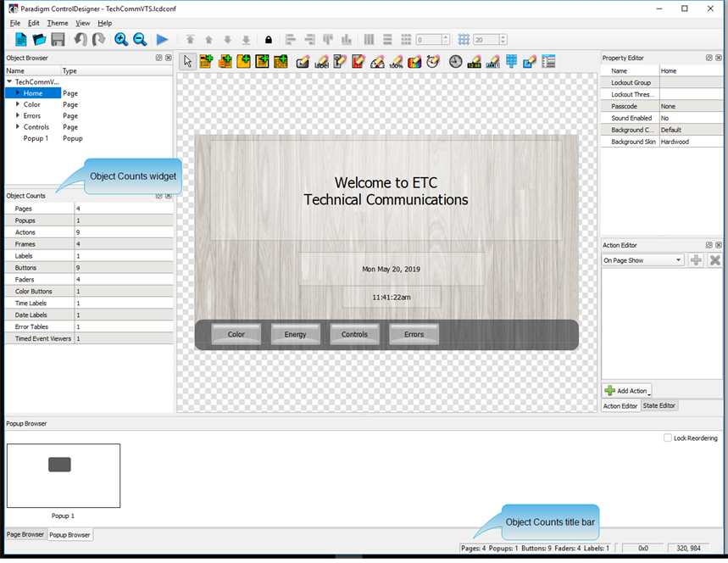Click the 11:41:22am time label
Screen dimensions: 728x563
(392, 298)
